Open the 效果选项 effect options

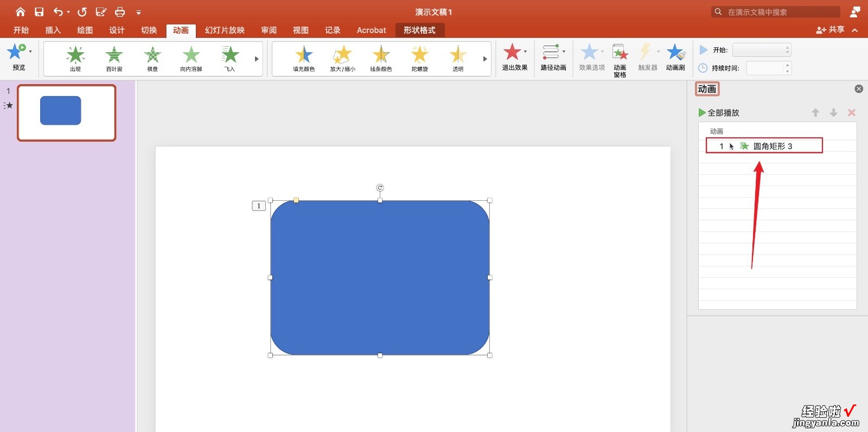(x=592, y=58)
